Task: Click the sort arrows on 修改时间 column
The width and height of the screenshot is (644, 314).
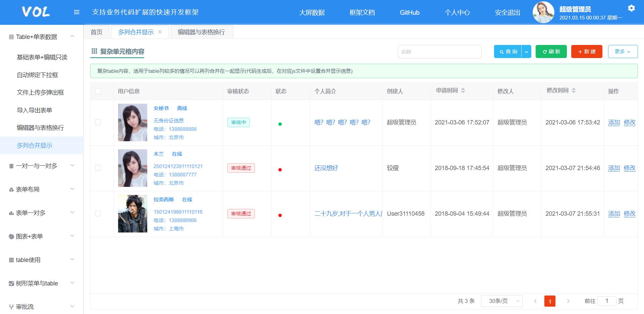Action: 574,90
